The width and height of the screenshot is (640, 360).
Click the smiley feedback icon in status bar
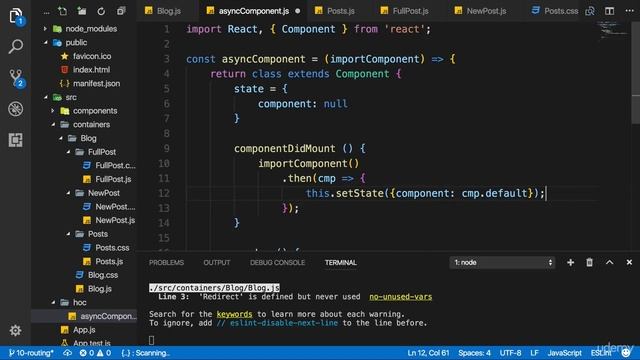tap(626, 353)
